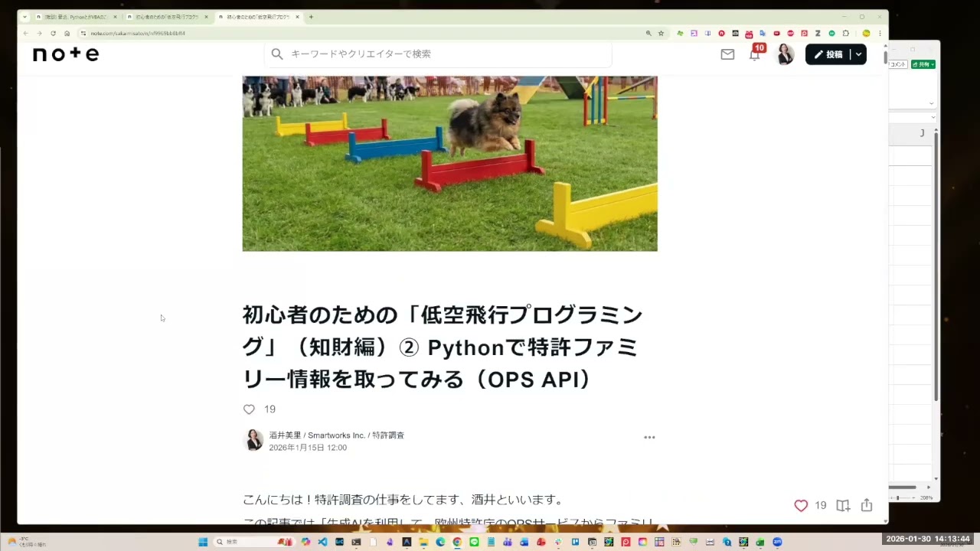
Task: Click the 投稿 post button
Action: click(x=828, y=54)
